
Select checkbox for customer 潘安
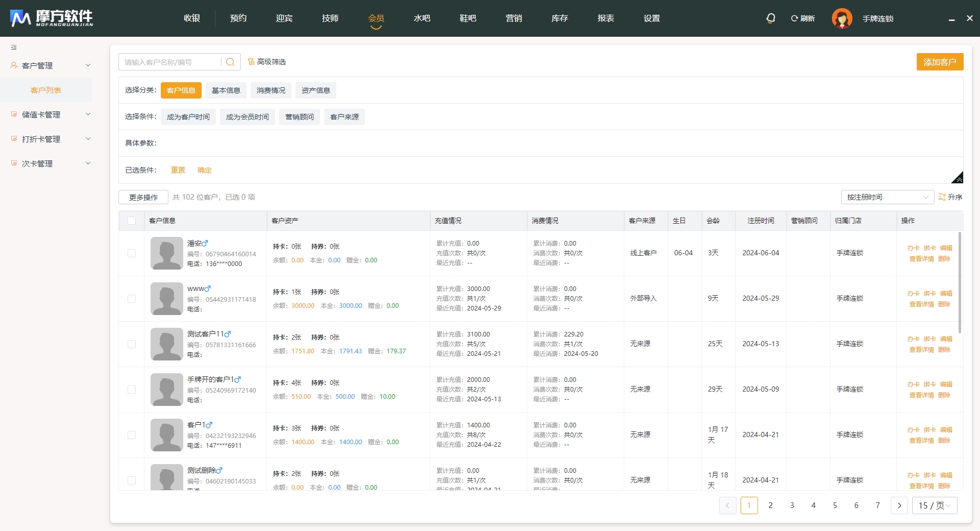tap(132, 253)
